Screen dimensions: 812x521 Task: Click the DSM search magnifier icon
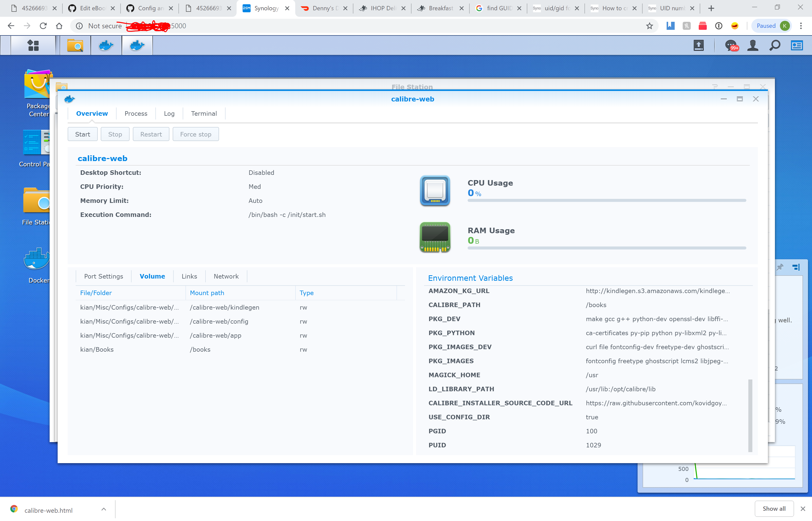point(775,45)
